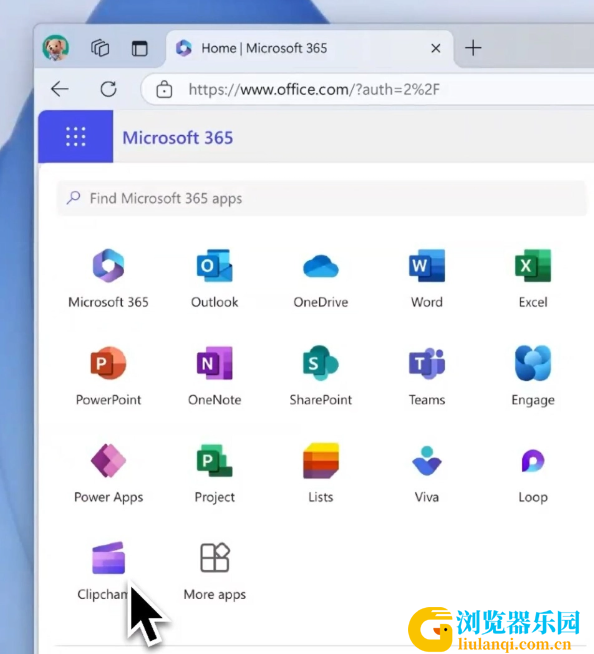The width and height of the screenshot is (594, 654).
Task: Focus the Find Microsoft 365 apps search box
Action: point(321,198)
